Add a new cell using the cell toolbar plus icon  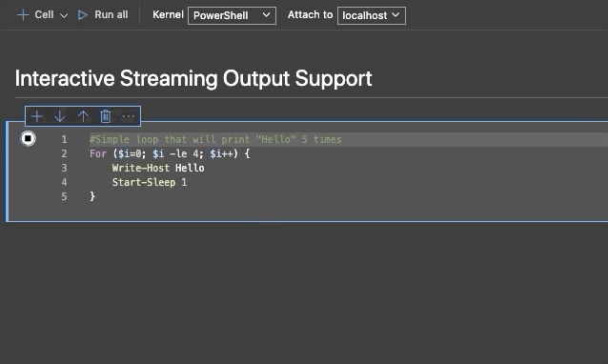pos(37,116)
